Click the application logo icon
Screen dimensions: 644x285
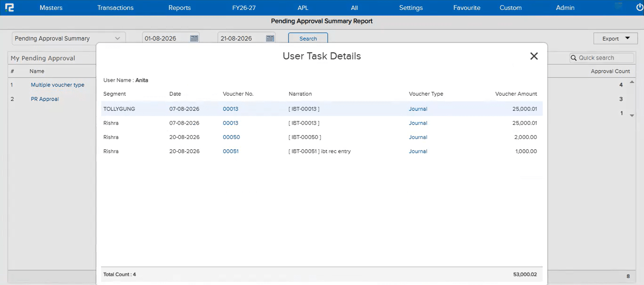10,8
